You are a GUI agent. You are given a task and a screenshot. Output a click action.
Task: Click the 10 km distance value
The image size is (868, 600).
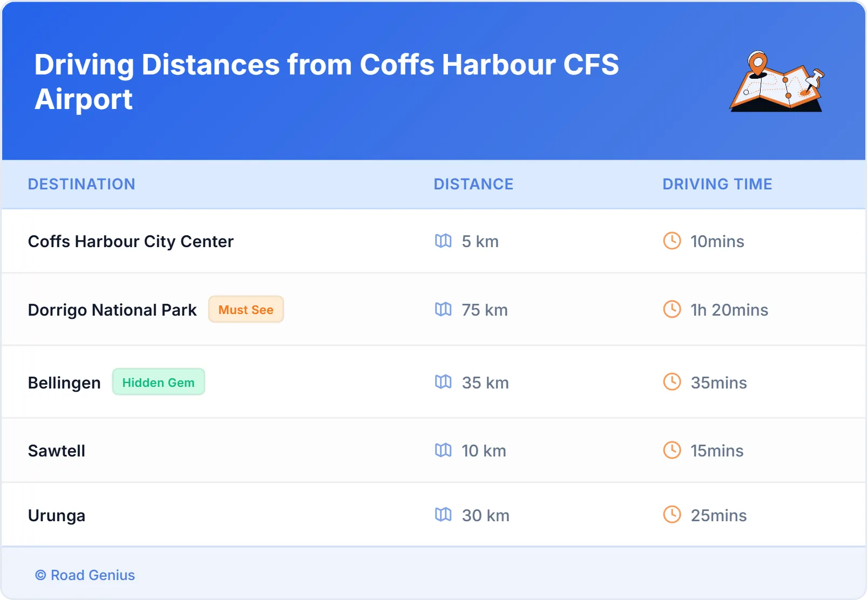pos(484,451)
